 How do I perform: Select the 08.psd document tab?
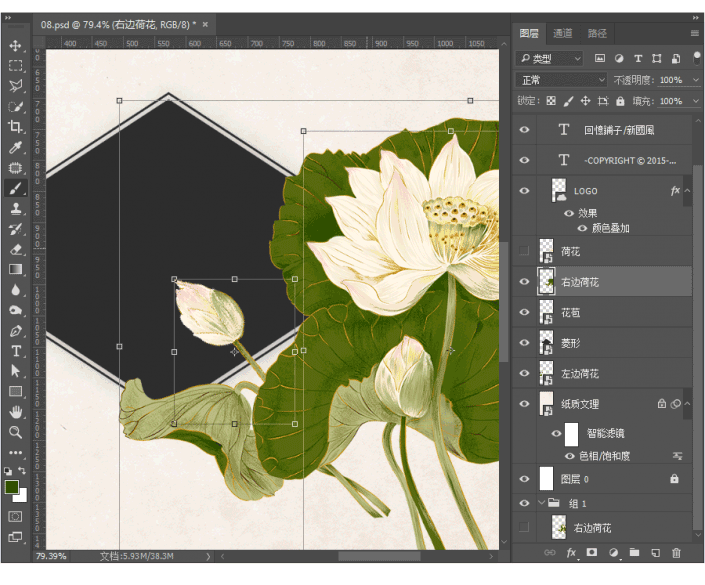118,25
